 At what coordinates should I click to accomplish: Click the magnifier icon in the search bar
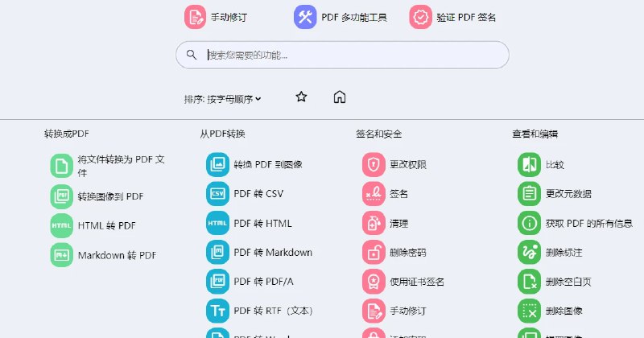point(192,55)
